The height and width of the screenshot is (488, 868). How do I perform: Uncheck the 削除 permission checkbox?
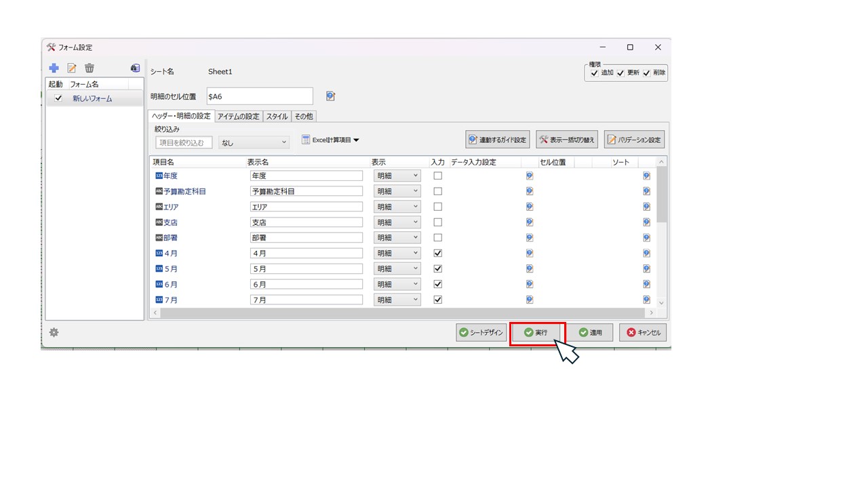[x=646, y=73]
